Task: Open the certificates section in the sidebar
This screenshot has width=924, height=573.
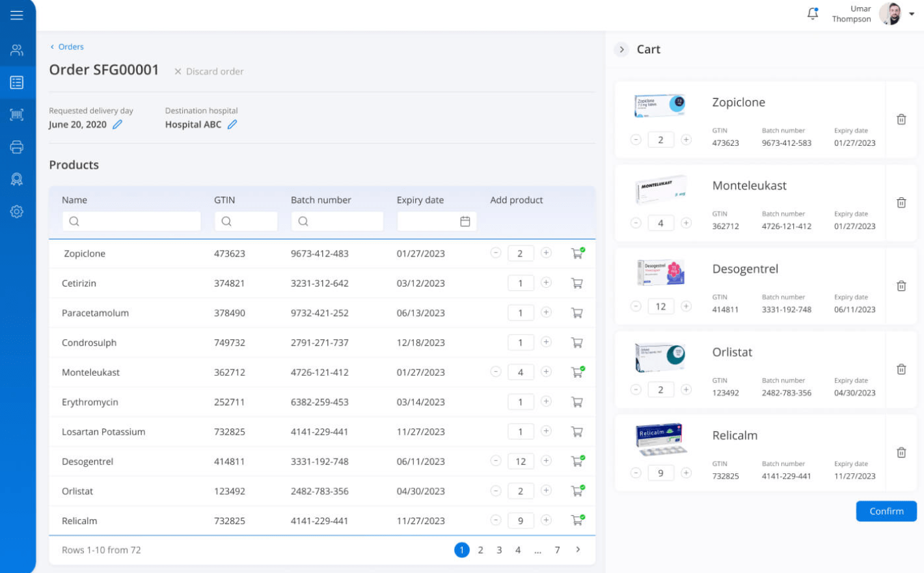Action: pyautogui.click(x=17, y=178)
